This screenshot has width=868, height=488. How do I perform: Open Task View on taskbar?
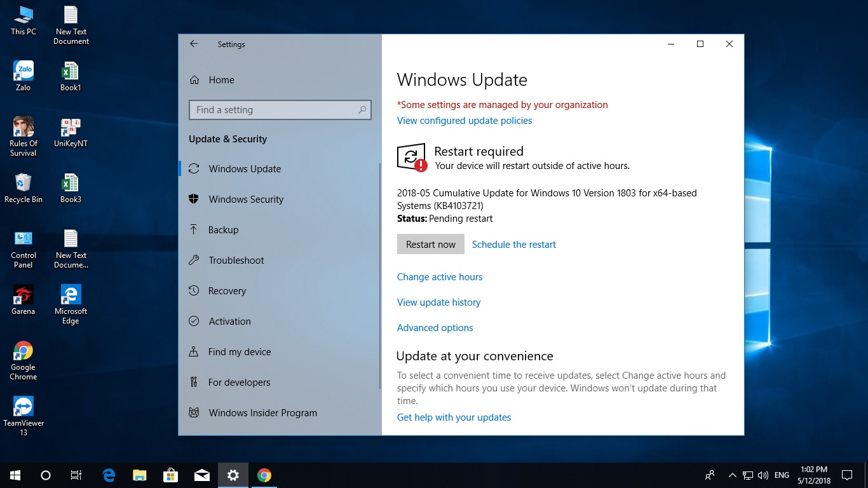pyautogui.click(x=76, y=475)
